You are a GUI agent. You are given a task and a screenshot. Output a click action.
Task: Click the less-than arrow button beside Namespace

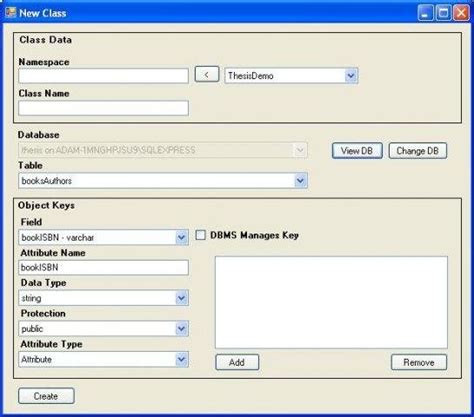coord(207,74)
